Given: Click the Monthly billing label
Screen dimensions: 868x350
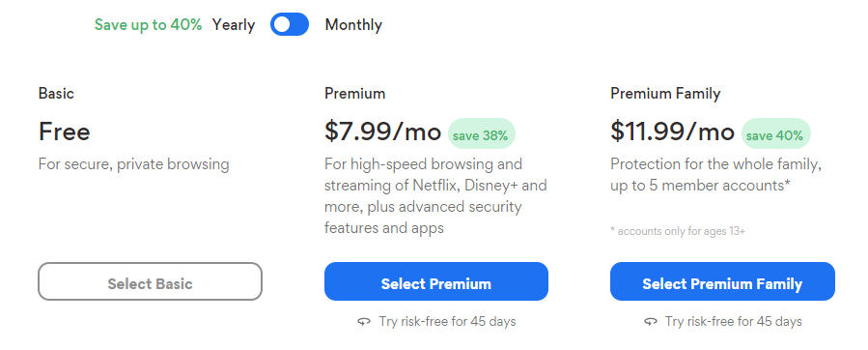Looking at the screenshot, I should (x=353, y=25).
